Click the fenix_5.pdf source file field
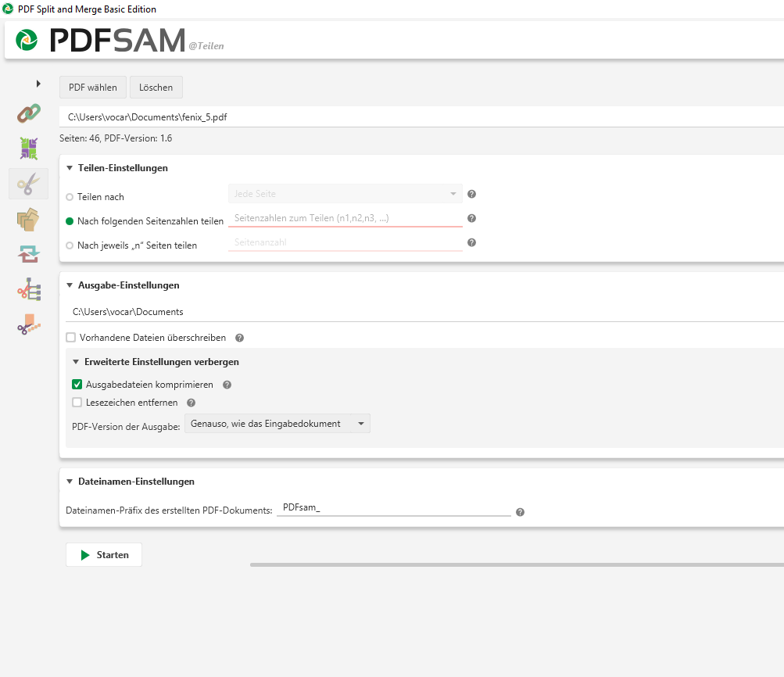This screenshot has height=677, width=784. point(421,117)
